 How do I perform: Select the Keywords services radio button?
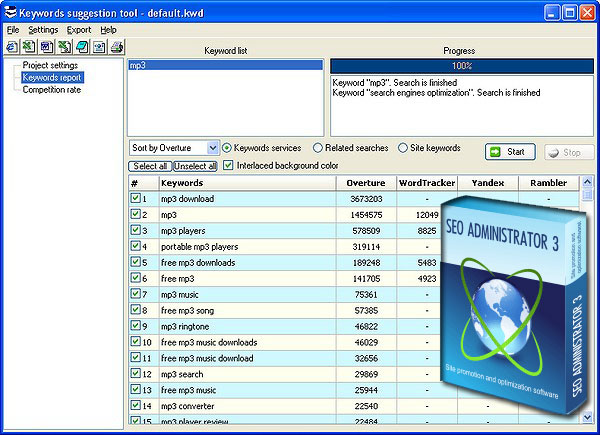(x=227, y=148)
